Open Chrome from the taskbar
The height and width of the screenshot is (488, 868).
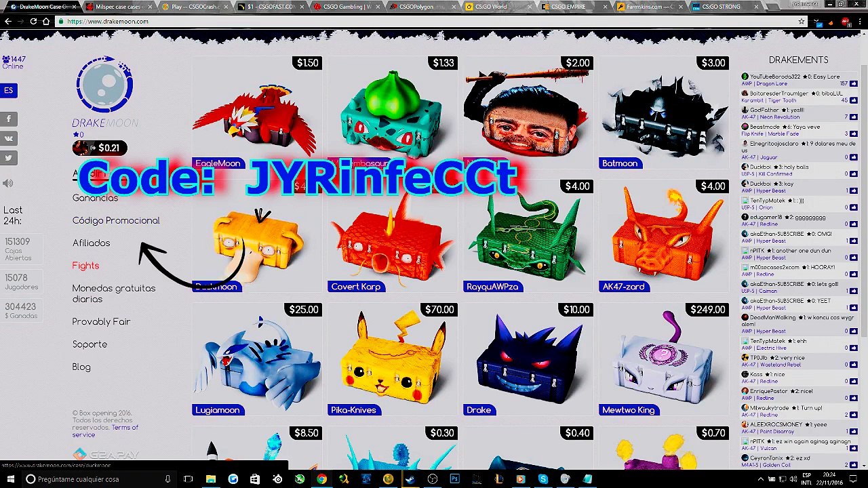click(321, 479)
